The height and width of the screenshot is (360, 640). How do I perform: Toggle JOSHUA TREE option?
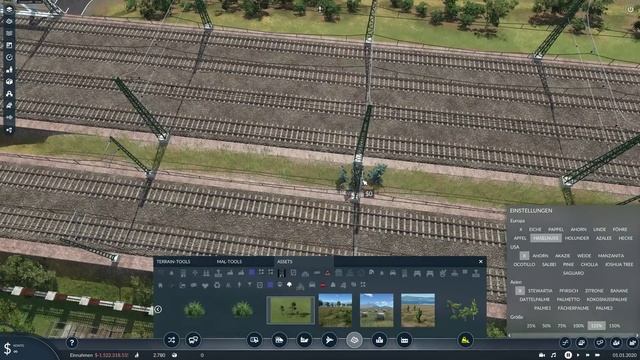click(x=619, y=264)
